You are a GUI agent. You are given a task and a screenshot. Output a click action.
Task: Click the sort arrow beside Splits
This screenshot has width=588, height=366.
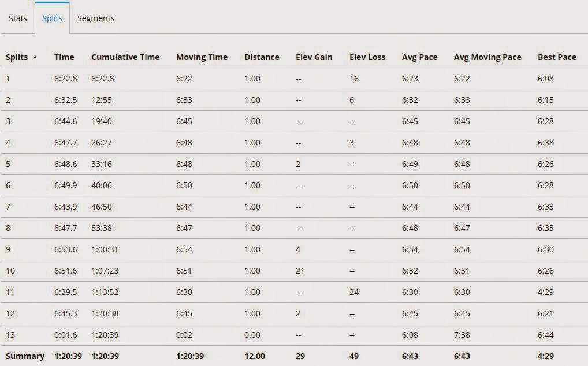pyautogui.click(x=35, y=57)
